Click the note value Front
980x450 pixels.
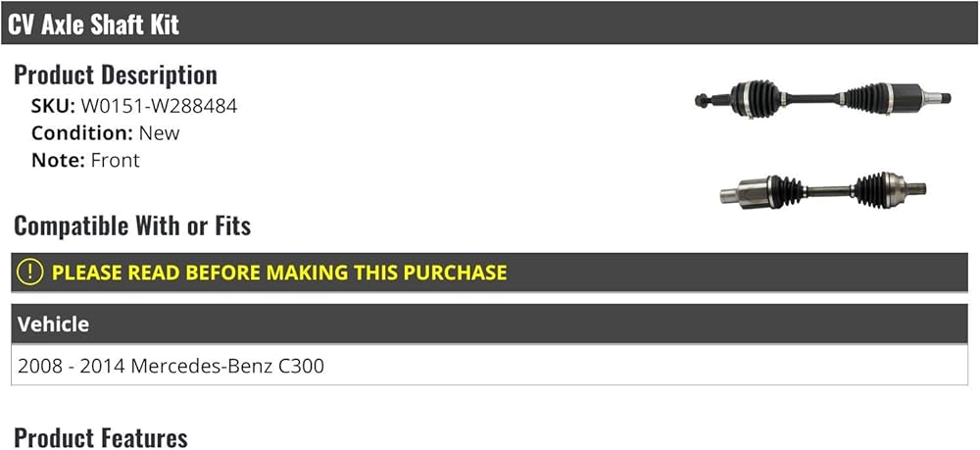(x=116, y=160)
